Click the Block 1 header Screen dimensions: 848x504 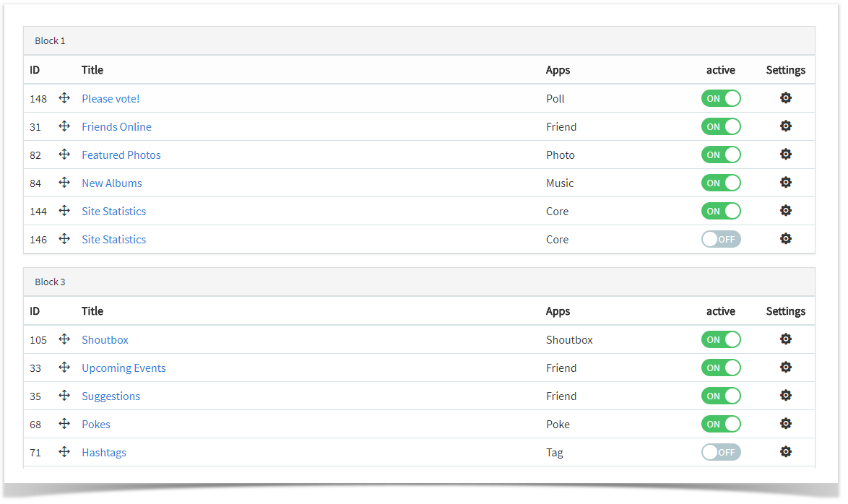point(419,40)
